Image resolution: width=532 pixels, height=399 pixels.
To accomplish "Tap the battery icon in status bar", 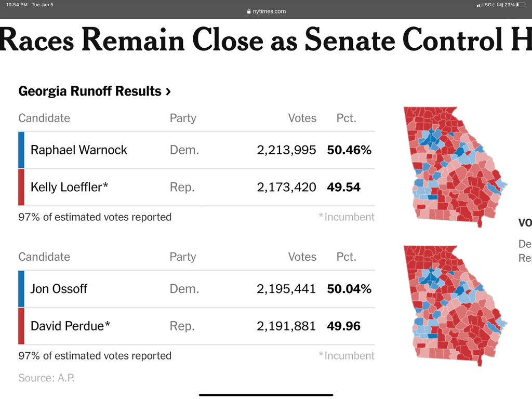I will 521,5.
